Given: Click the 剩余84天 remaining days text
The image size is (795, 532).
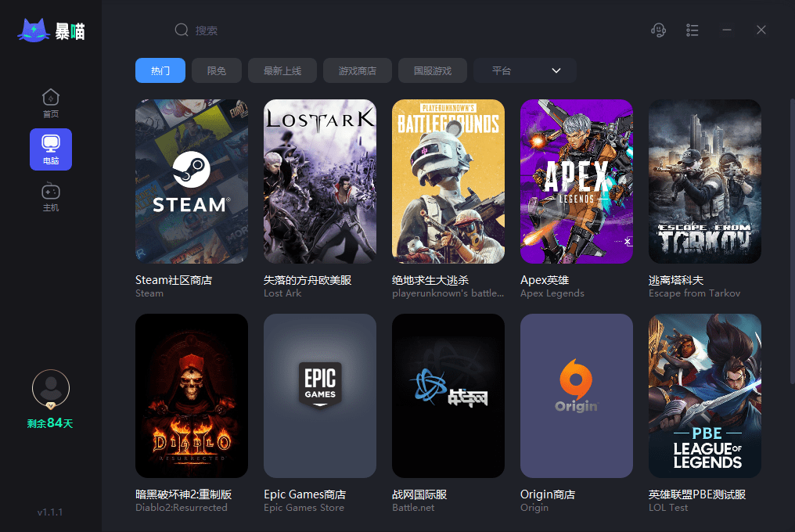Looking at the screenshot, I should (50, 423).
